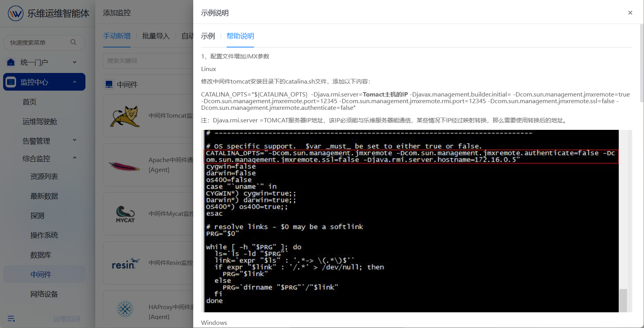Open the 批量导入 tab
This screenshot has width=644, height=328.
156,36
